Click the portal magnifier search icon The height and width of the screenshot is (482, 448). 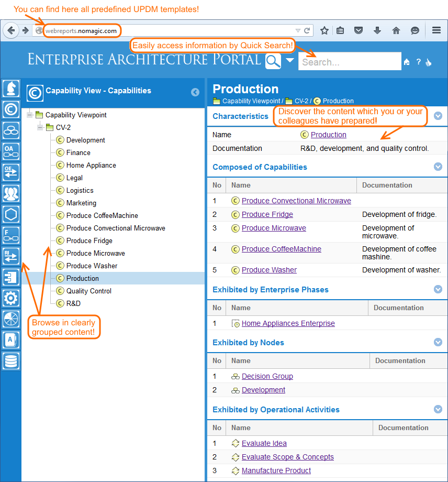point(273,61)
